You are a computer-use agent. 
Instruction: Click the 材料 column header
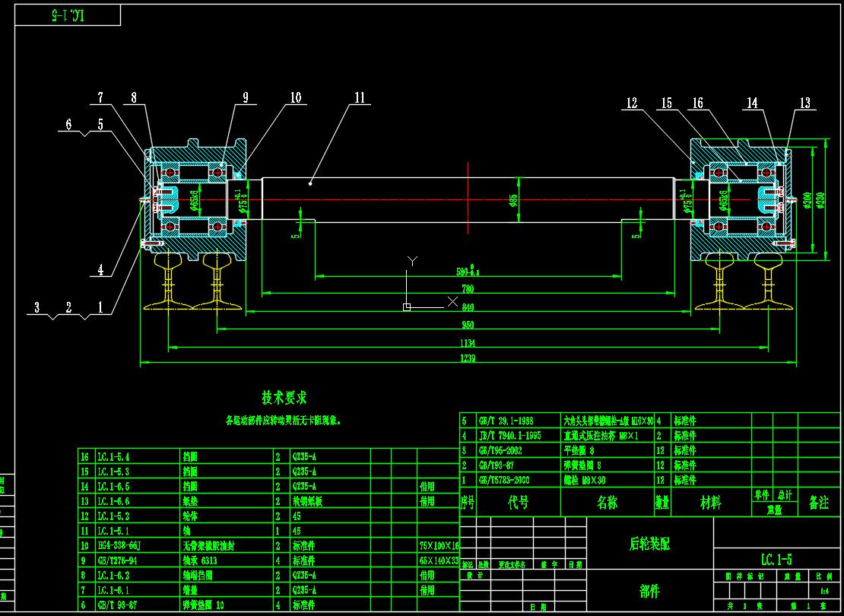[710, 503]
